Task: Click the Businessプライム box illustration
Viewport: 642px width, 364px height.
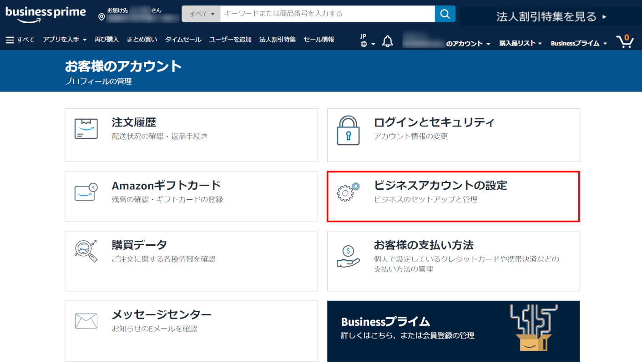Action: coord(533,328)
